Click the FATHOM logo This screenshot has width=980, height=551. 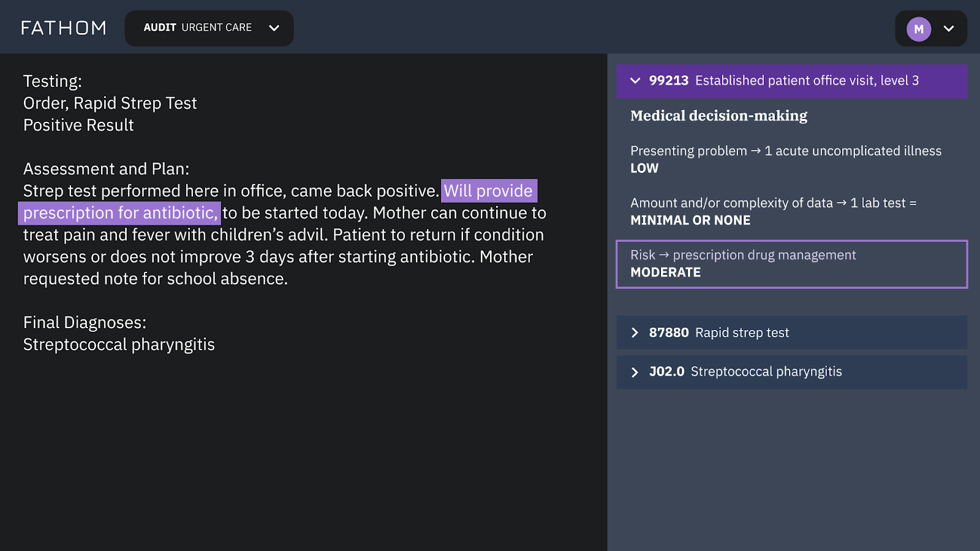(64, 28)
